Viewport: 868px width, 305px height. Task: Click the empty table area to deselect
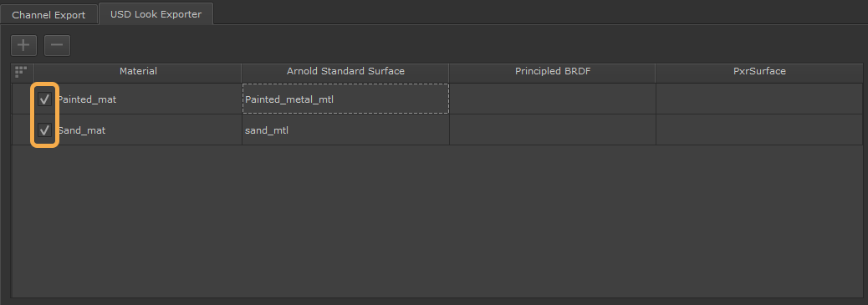437,221
